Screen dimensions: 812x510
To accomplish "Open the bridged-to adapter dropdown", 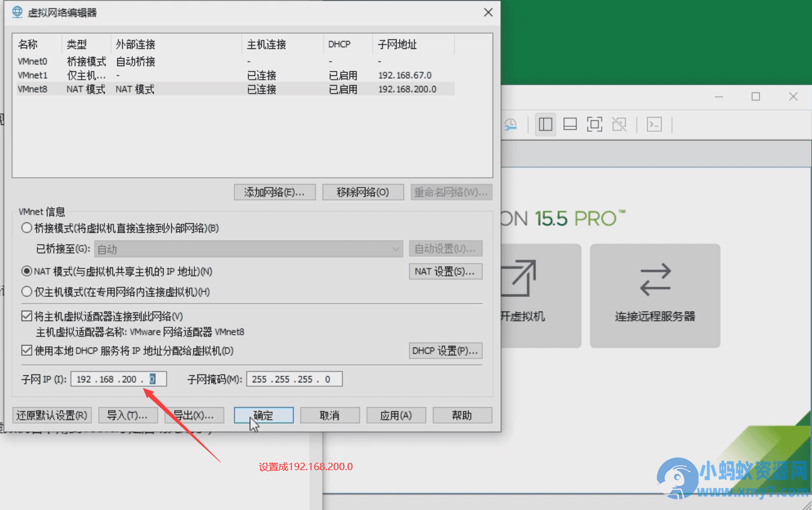I will (x=248, y=249).
